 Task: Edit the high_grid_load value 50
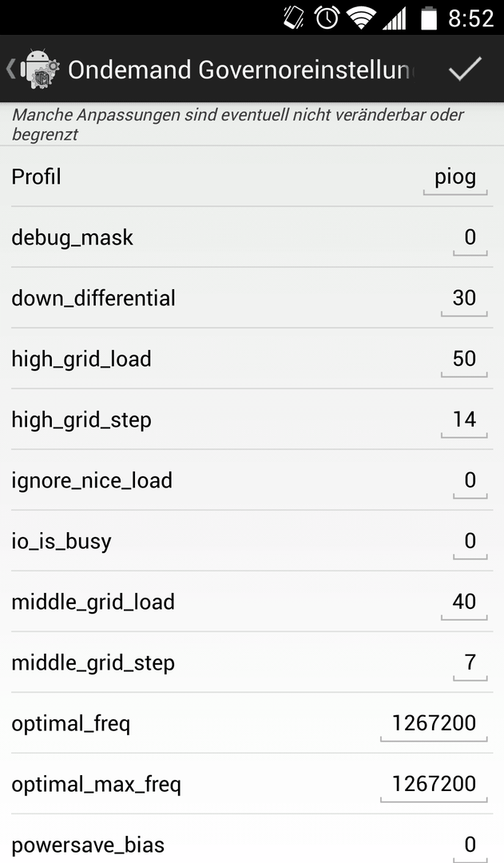click(464, 361)
